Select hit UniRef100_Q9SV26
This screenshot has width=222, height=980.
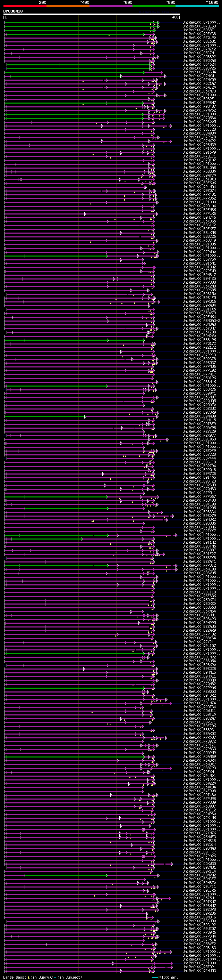click(x=199, y=68)
